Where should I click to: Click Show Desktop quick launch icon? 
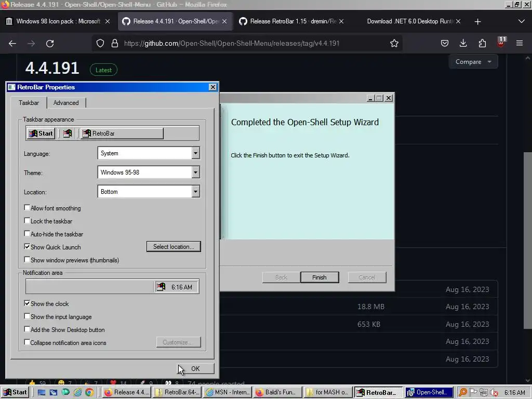[x=42, y=393]
